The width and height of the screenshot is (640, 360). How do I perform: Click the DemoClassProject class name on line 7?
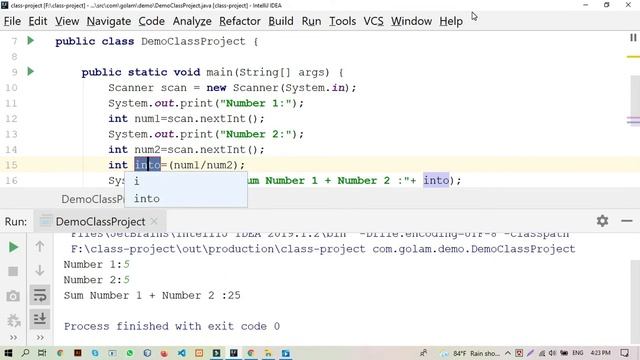pyautogui.click(x=193, y=41)
